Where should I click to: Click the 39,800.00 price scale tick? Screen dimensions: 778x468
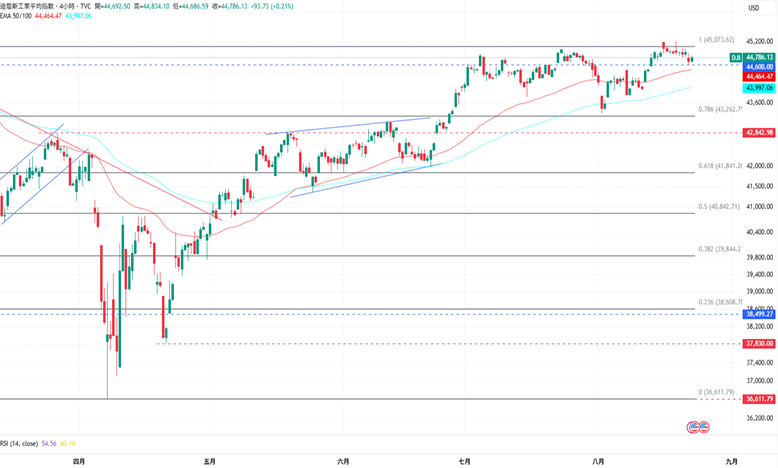pos(760,257)
